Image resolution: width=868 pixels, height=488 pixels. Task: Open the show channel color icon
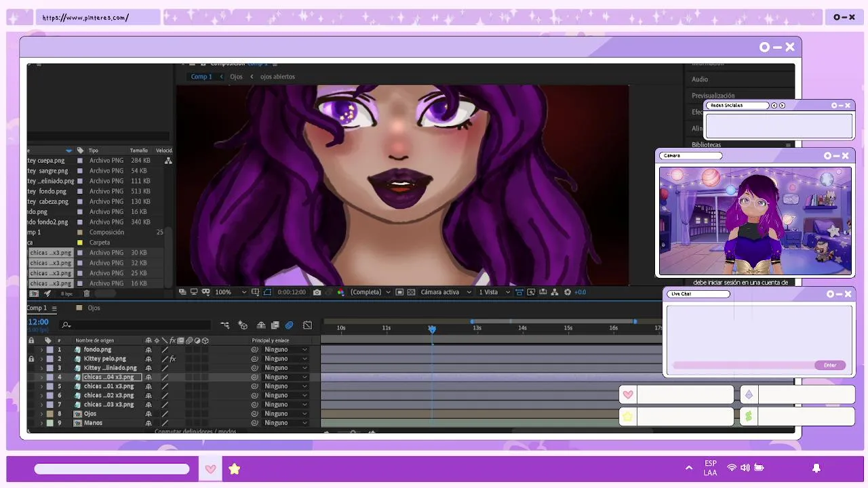pyautogui.click(x=340, y=292)
